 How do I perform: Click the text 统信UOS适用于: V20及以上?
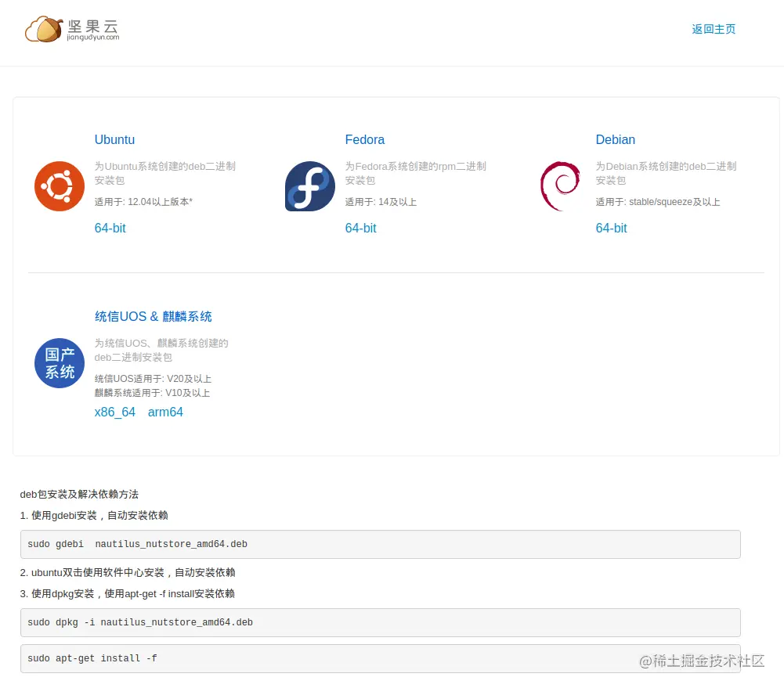153,379
